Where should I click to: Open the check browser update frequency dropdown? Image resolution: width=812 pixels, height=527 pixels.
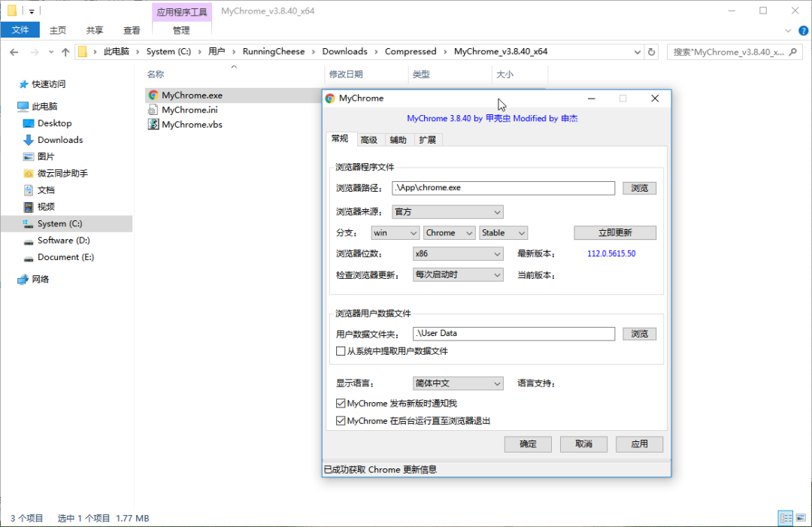(458, 275)
